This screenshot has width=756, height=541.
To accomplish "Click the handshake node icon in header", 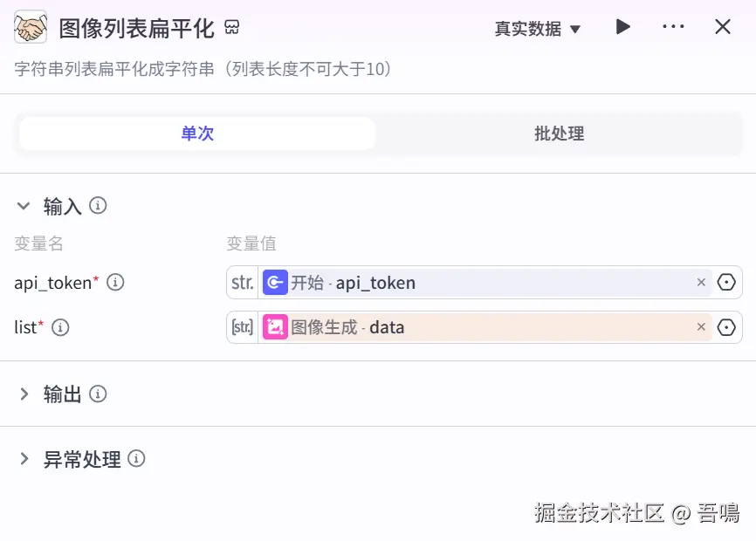I will point(31,28).
